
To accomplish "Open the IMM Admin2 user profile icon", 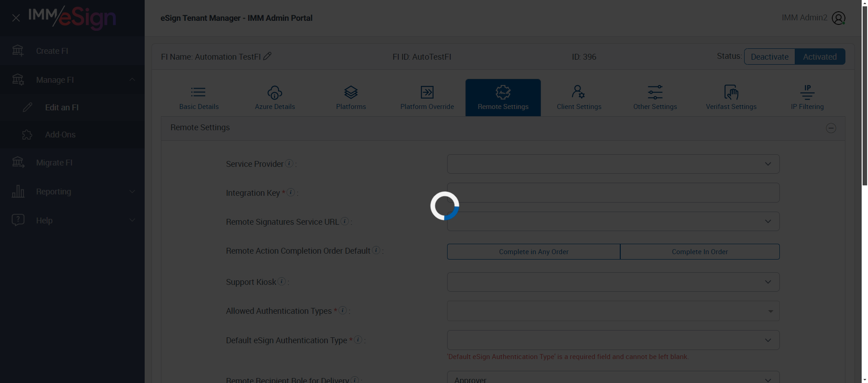I will pyautogui.click(x=839, y=18).
